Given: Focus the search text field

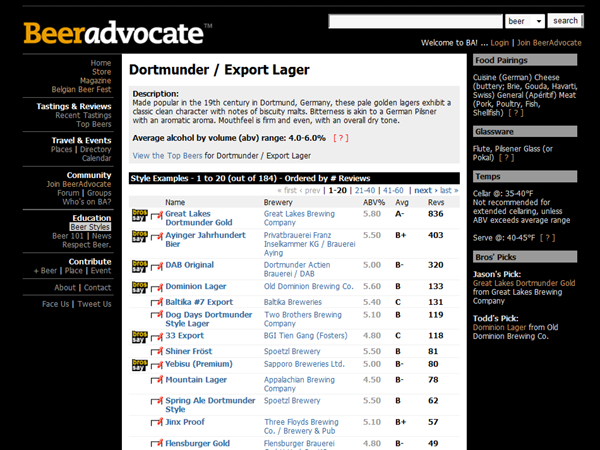Looking at the screenshot, I should (416, 21).
